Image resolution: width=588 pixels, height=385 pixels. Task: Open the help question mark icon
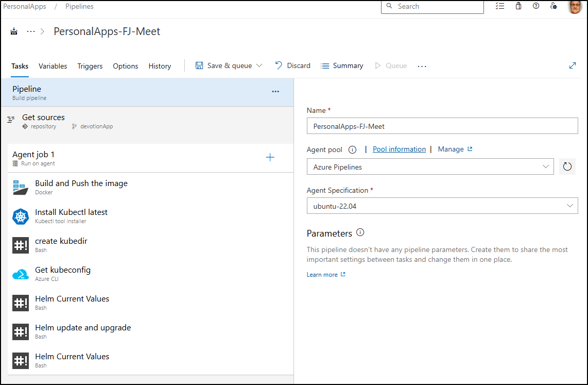pos(536,6)
